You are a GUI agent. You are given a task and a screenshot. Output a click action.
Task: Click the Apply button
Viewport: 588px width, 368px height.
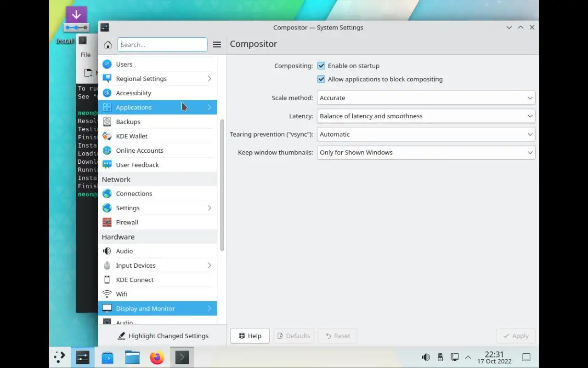coord(515,336)
